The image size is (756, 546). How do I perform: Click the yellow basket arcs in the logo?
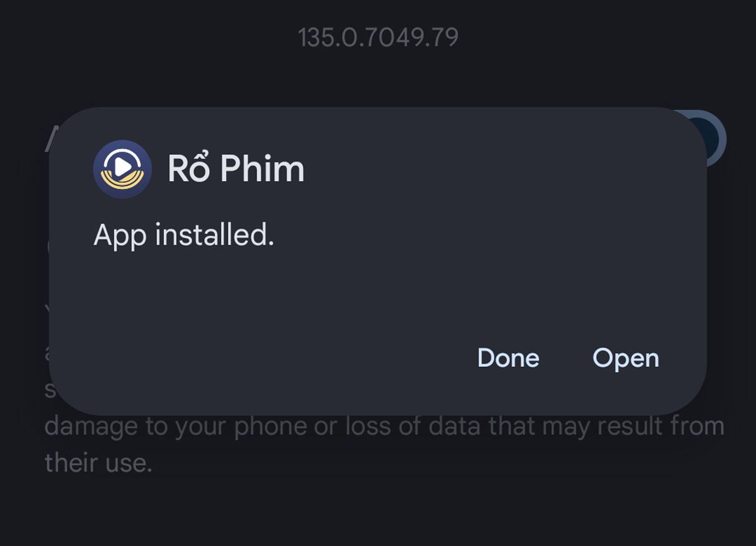122,182
